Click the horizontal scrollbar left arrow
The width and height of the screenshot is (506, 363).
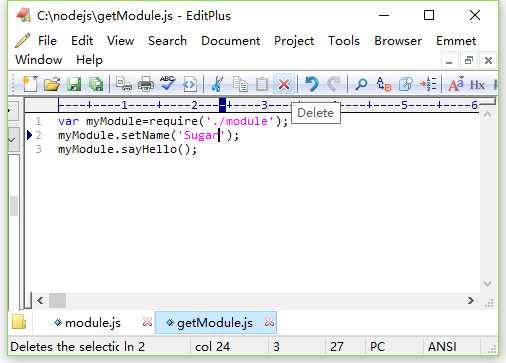point(40,301)
